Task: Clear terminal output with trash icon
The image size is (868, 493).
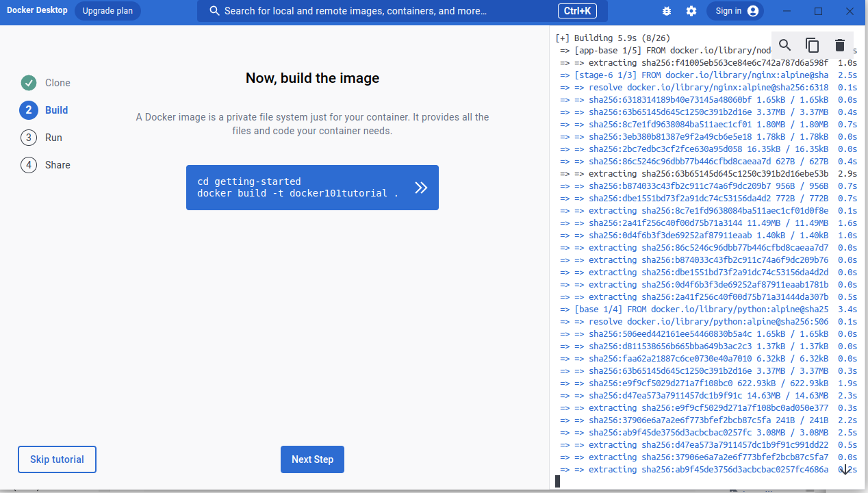Action: click(x=840, y=45)
